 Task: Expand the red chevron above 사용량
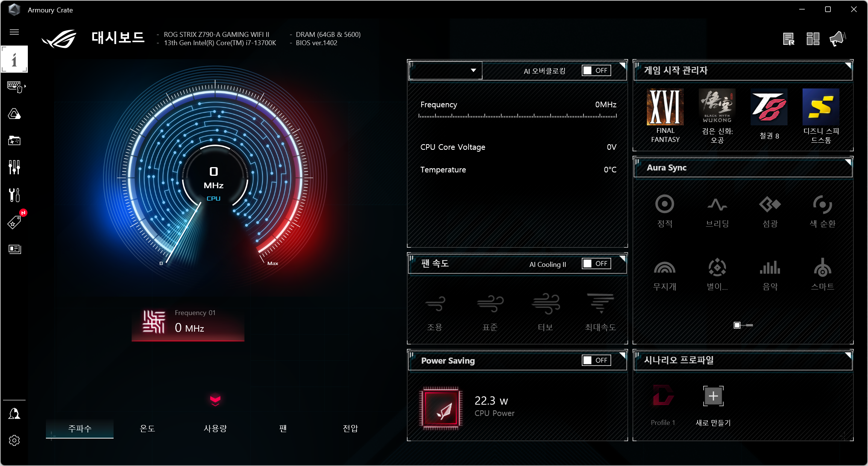pyautogui.click(x=215, y=400)
